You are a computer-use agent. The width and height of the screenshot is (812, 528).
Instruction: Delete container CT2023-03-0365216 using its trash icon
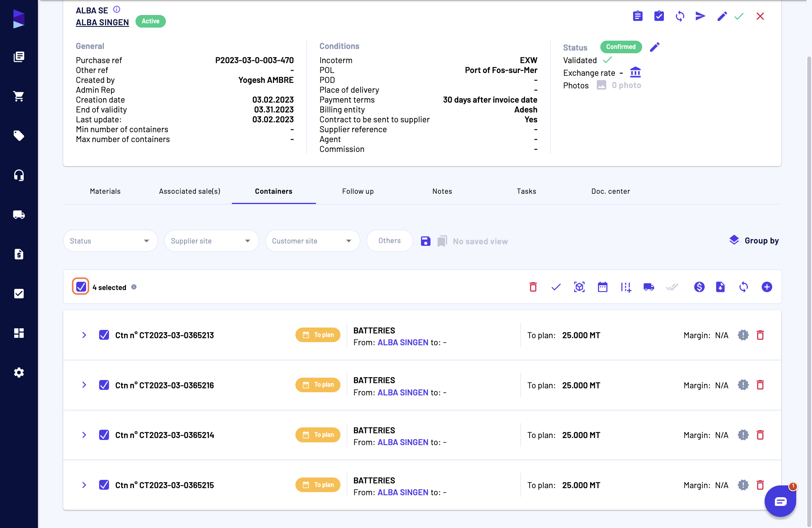coord(760,385)
